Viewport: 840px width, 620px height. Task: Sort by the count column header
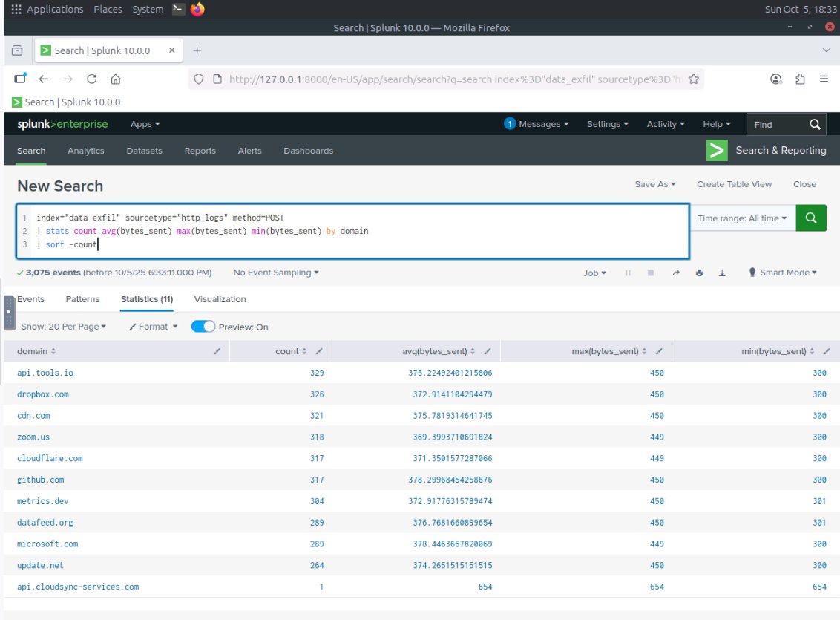pyautogui.click(x=291, y=351)
